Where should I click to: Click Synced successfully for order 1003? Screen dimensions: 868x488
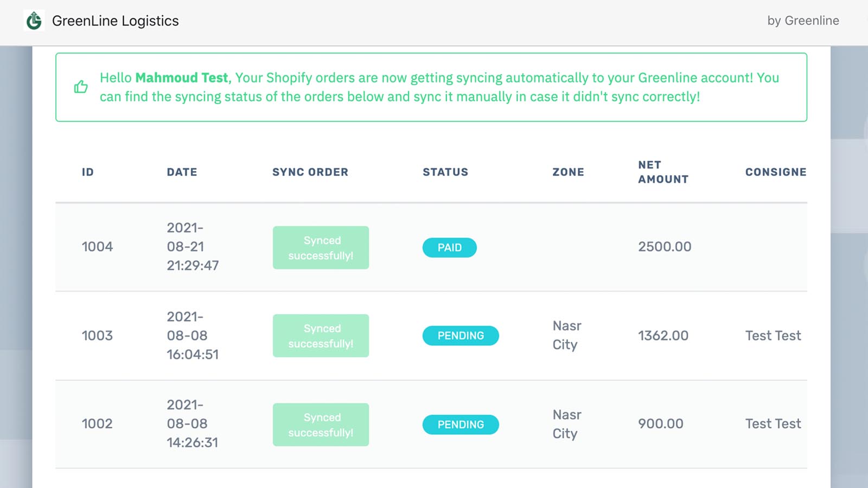tap(321, 336)
